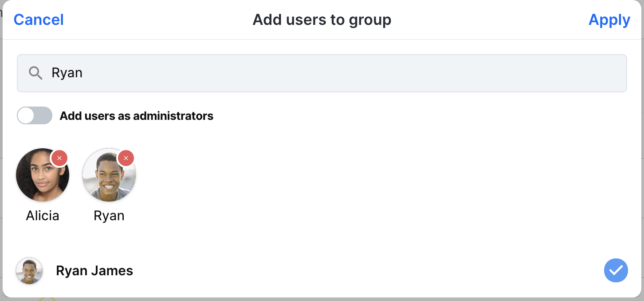The width and height of the screenshot is (644, 301).
Task: Click Alicia's large profile photo
Action: coord(43,175)
